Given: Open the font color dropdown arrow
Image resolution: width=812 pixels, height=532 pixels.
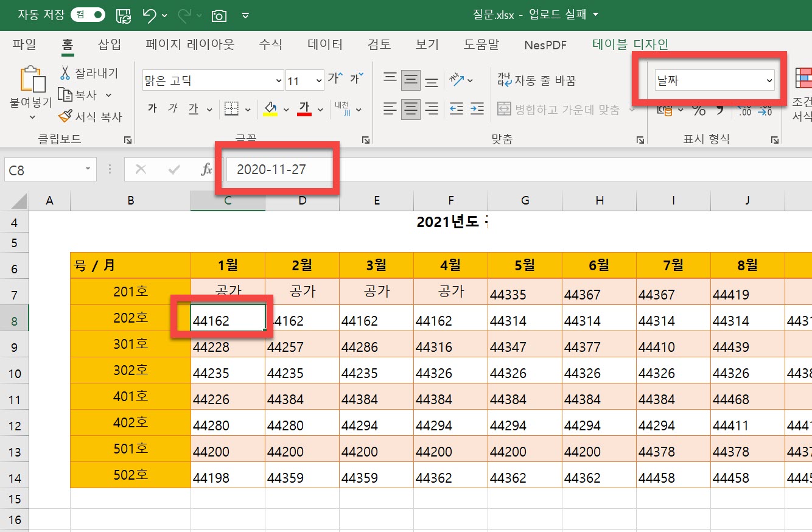Looking at the screenshot, I should point(320,110).
